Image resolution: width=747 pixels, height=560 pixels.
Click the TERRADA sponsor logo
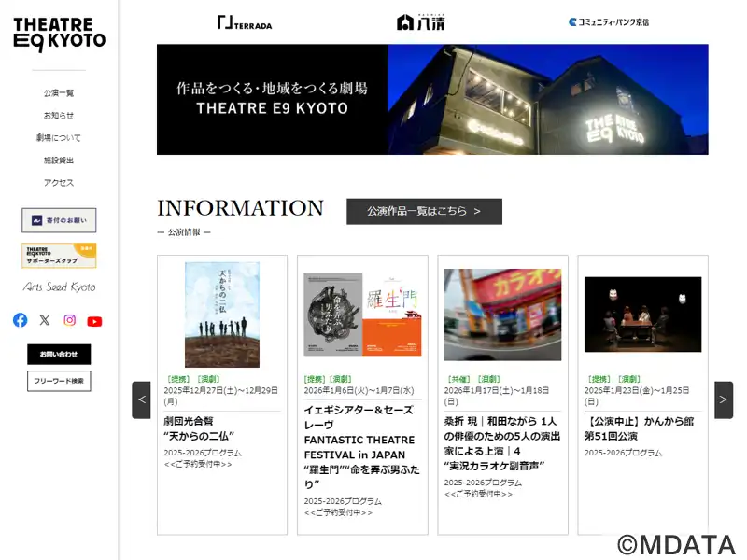pyautogui.click(x=245, y=22)
